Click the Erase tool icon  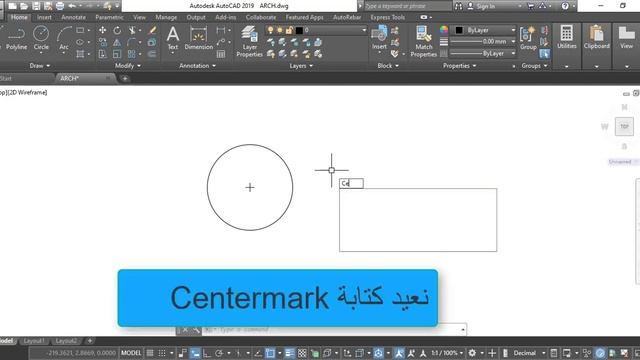(x=152, y=30)
